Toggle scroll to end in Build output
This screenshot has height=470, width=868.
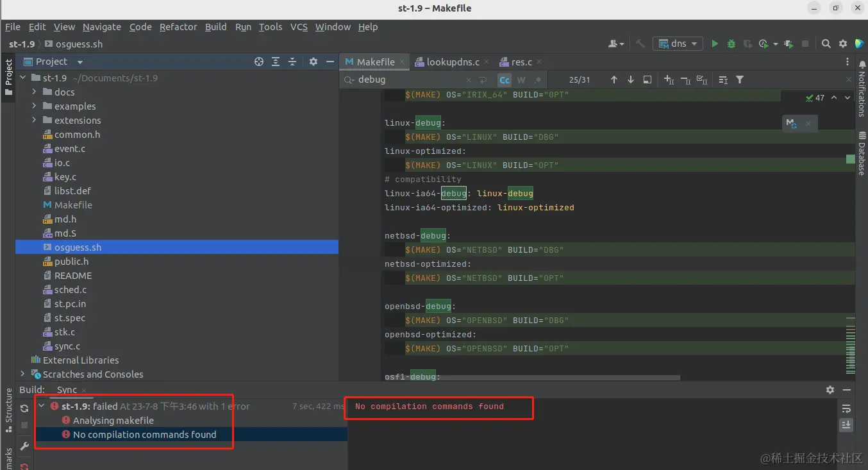846,424
